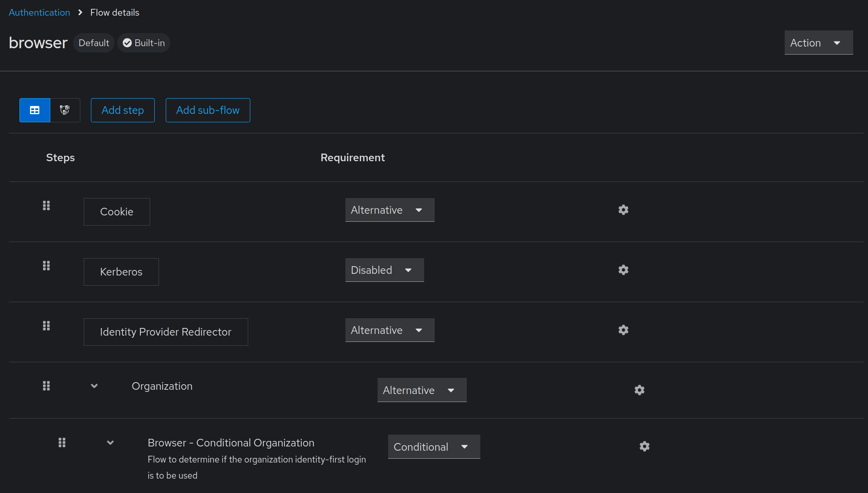Click the Add step button
Viewport: 868px width, 493px height.
(122, 110)
